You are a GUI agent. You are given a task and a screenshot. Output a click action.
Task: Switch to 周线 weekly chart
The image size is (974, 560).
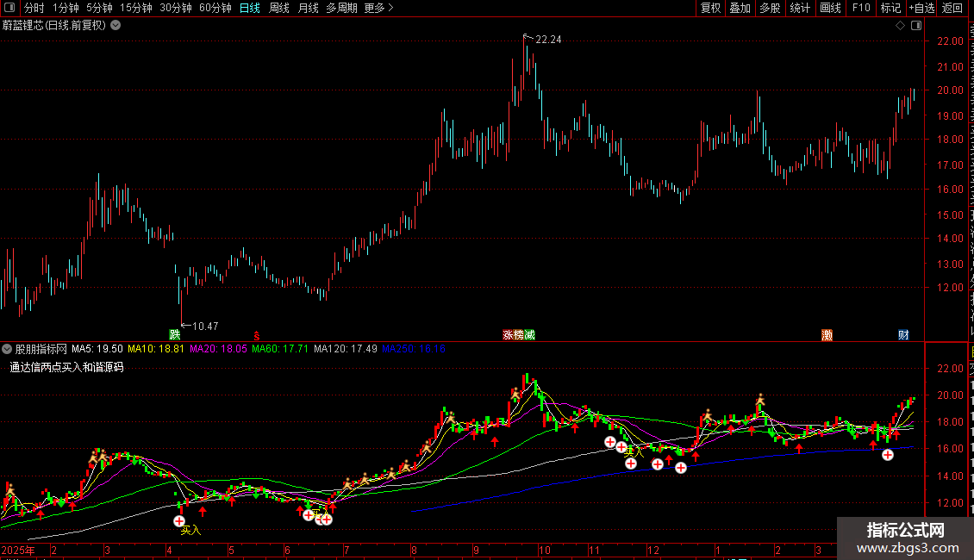279,8
